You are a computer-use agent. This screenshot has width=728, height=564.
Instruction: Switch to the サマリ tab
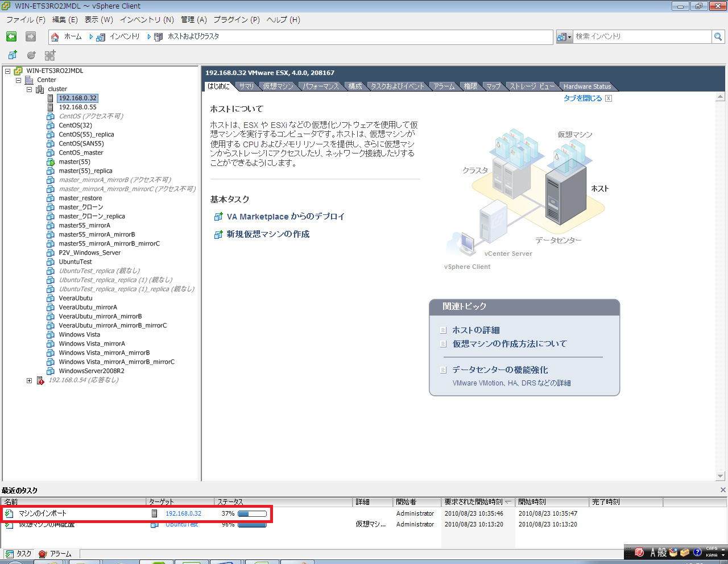click(246, 86)
